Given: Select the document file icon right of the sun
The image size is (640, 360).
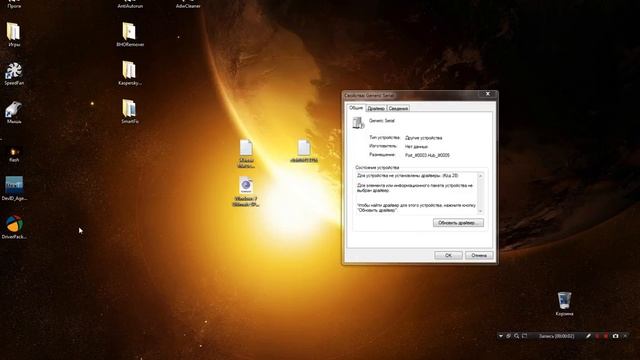Looking at the screenshot, I should pyautogui.click(x=304, y=151).
